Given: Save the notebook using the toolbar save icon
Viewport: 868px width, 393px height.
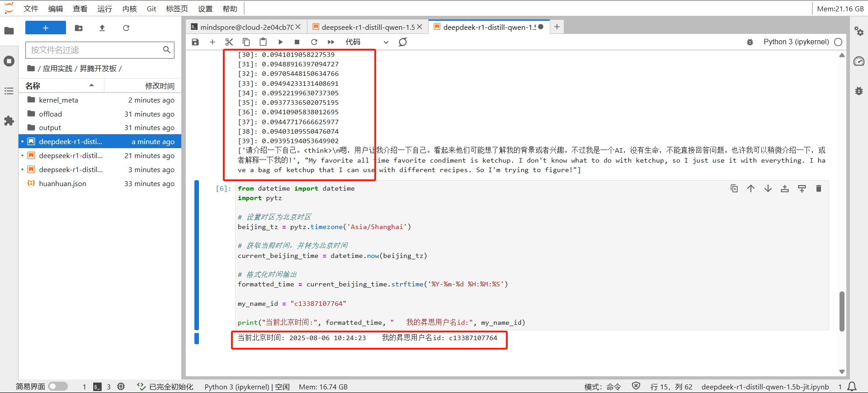Looking at the screenshot, I should 195,42.
